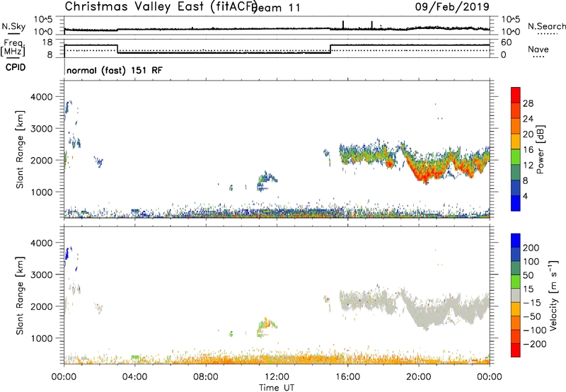Click the 4000 tick in the power panel
Screen dimensions: 566x392
41,97
